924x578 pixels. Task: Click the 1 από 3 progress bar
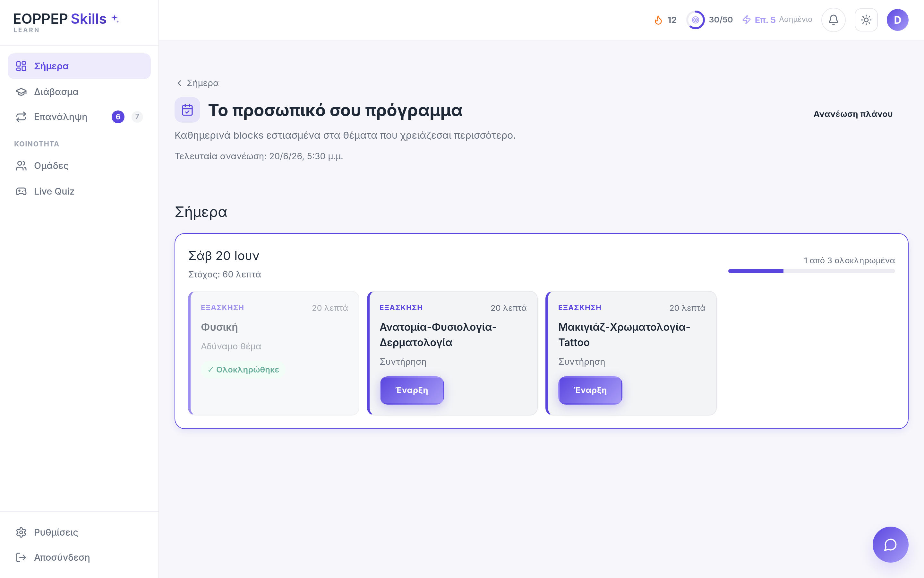click(x=811, y=271)
